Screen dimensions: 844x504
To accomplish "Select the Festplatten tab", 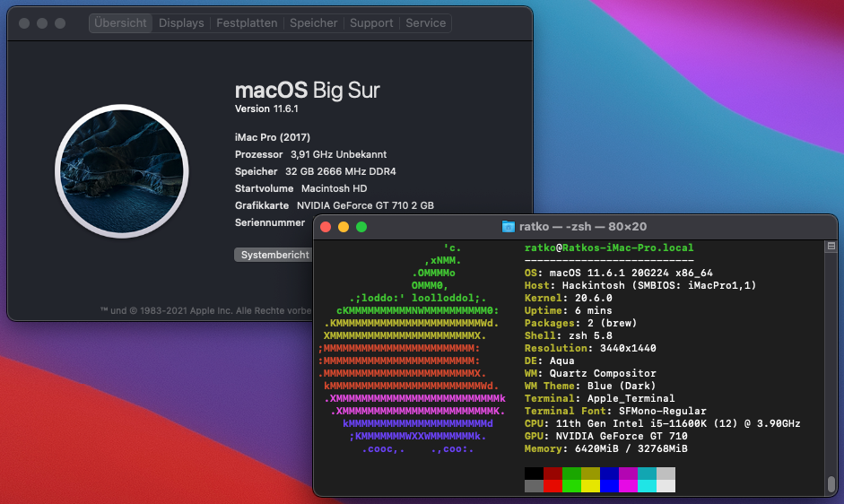I will (247, 23).
